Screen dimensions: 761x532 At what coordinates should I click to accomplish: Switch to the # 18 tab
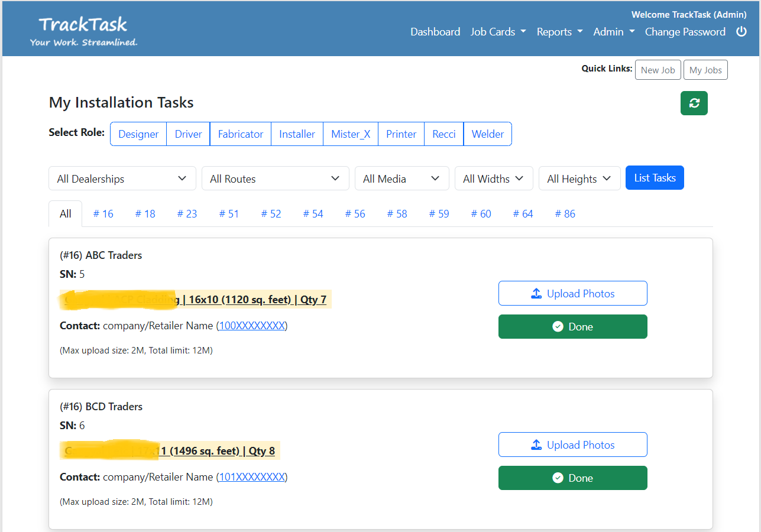[x=145, y=214]
